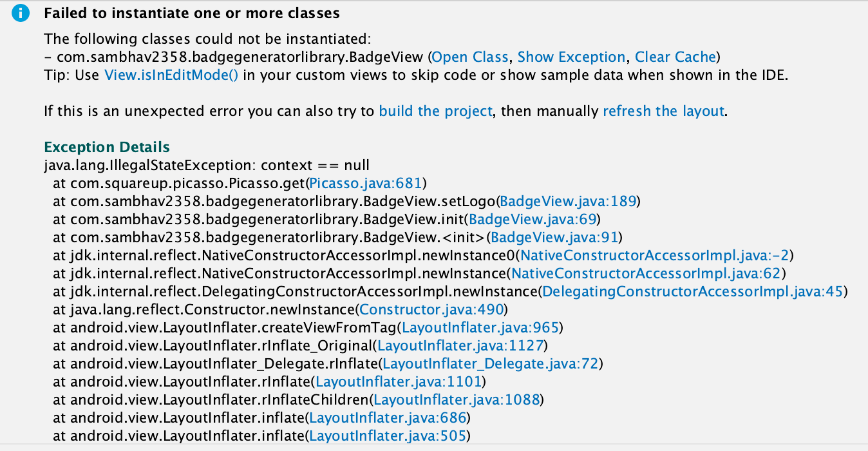Open Constructor.java:490 link
This screenshot has height=451, width=868.
(433, 309)
